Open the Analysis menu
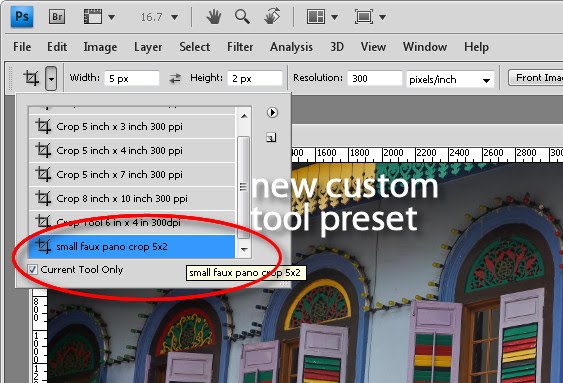Screen dimensions: 563x383 tap(291, 47)
